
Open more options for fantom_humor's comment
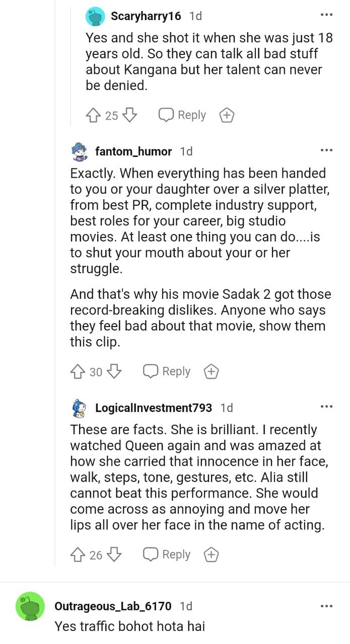click(326, 150)
